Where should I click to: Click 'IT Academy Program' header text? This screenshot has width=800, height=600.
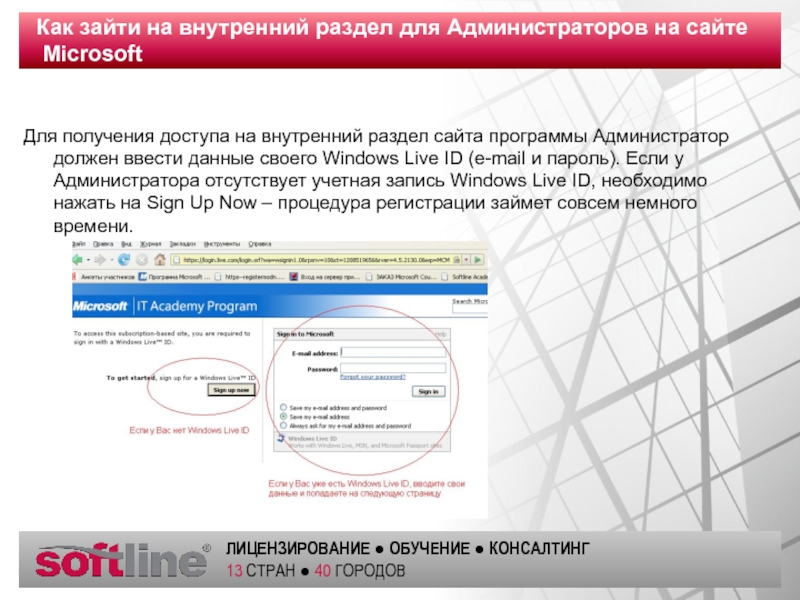pos(197,306)
